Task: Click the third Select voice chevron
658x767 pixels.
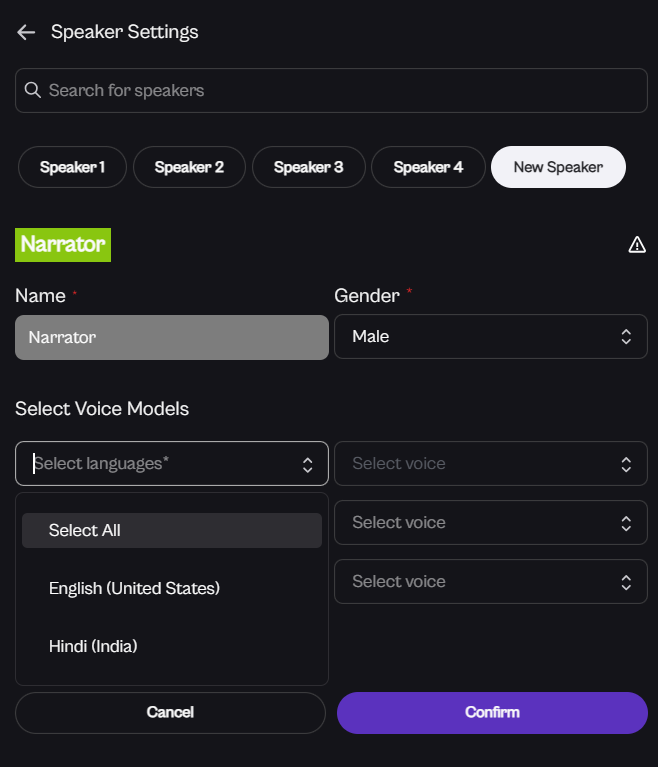Action: [626, 582]
